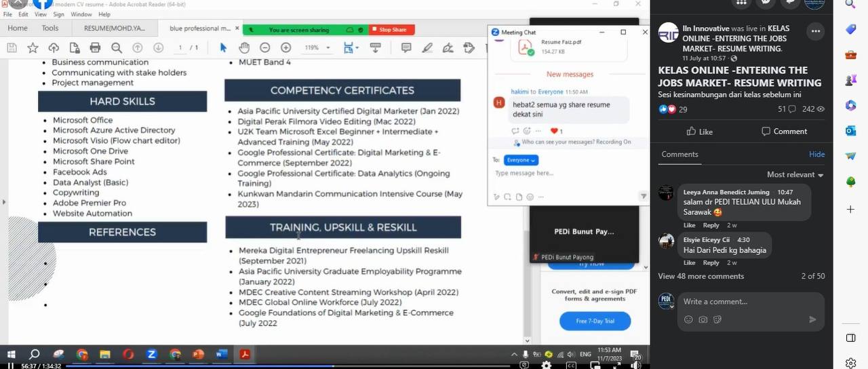Viewport: 868px width, 369px height.
Task: Click the emoji icon in chat toolbar
Action: coord(530,197)
